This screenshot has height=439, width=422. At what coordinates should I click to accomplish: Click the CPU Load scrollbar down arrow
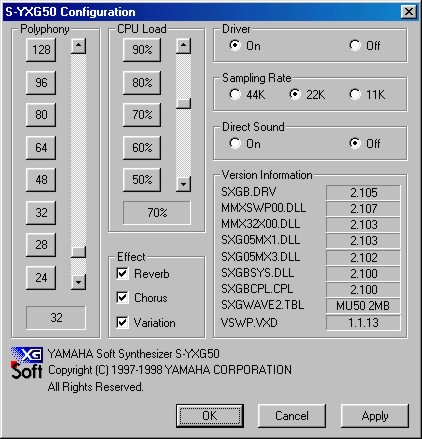tap(183, 184)
